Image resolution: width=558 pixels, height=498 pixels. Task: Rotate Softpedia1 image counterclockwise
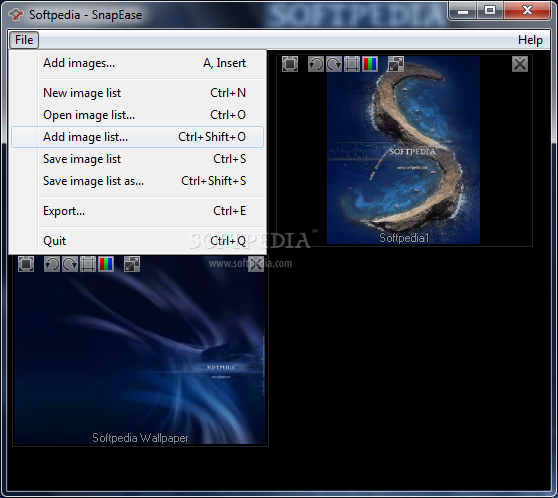(x=316, y=64)
